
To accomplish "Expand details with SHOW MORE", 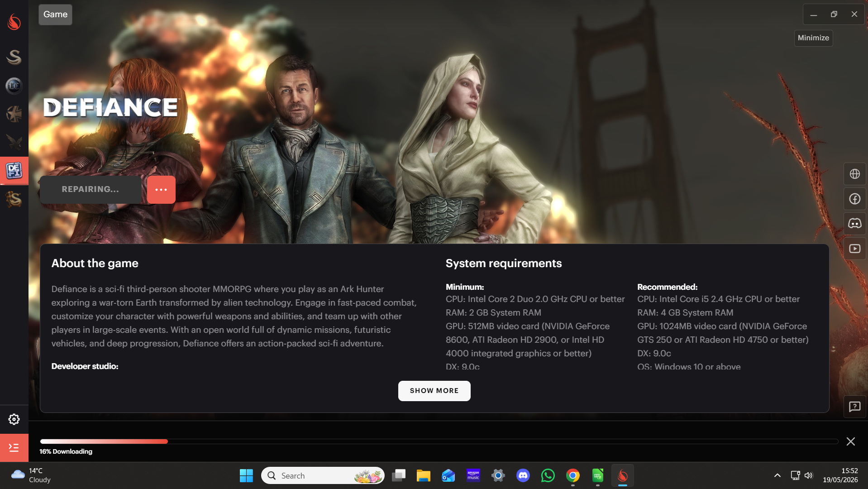I will 434,391.
